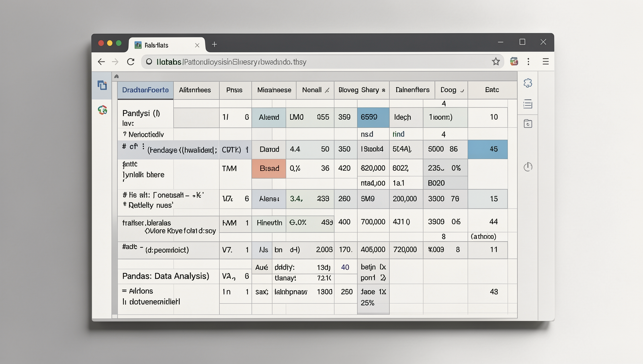Click the orange Bisad cell
Viewport: 643px width, 364px height.
click(x=269, y=168)
